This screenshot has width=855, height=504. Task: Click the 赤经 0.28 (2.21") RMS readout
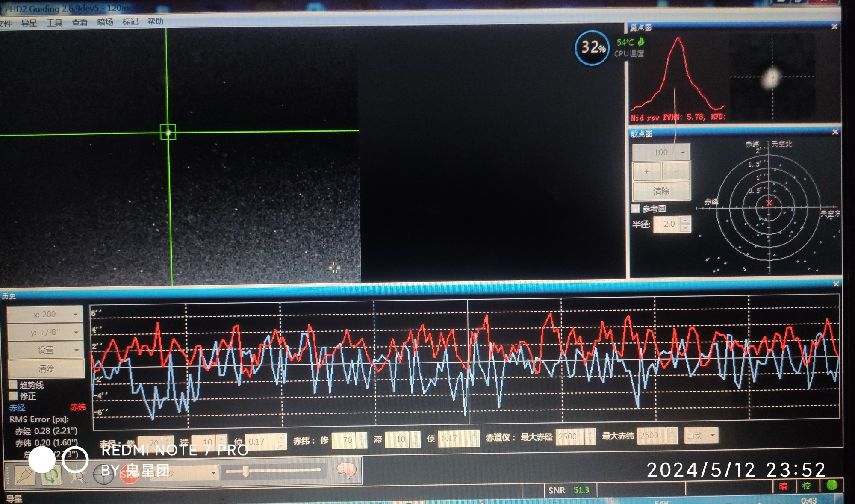click(x=46, y=431)
